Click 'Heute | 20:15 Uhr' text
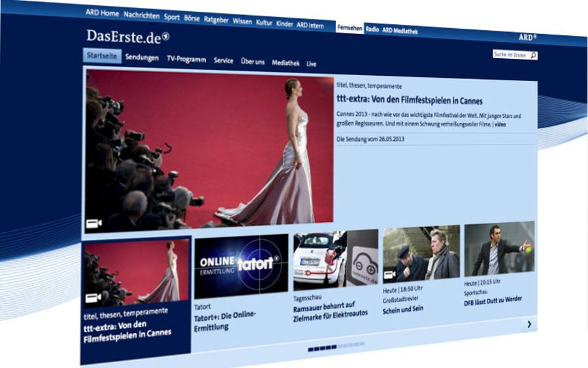The height and width of the screenshot is (368, 588). 482,282
